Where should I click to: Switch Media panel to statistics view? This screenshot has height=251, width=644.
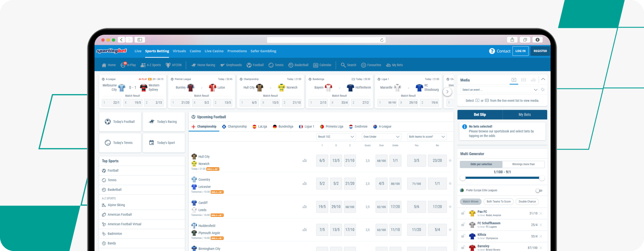coord(533,80)
